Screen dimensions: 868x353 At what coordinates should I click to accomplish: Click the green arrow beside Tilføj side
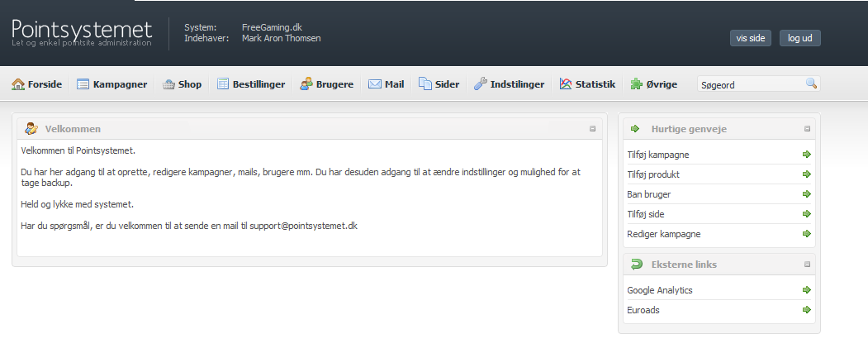coord(807,214)
